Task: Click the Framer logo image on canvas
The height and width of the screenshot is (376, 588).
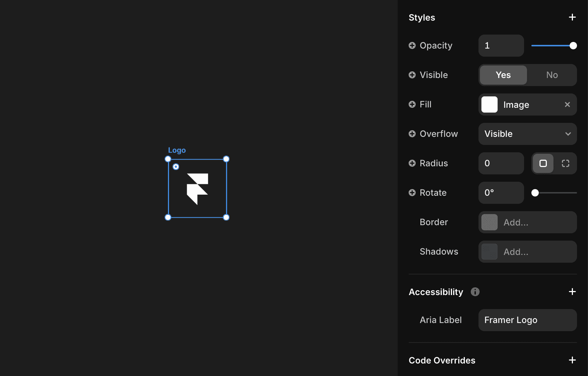Action: pyautogui.click(x=198, y=189)
